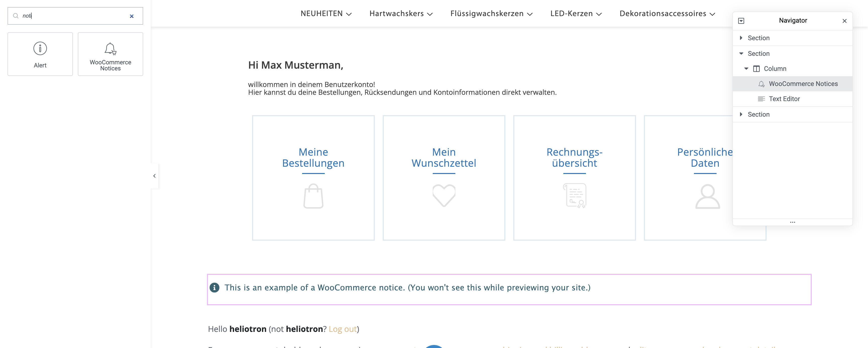Screen dimensions: 868x348
Task: Click the Navigator dock toggle icon
Action: click(x=741, y=21)
